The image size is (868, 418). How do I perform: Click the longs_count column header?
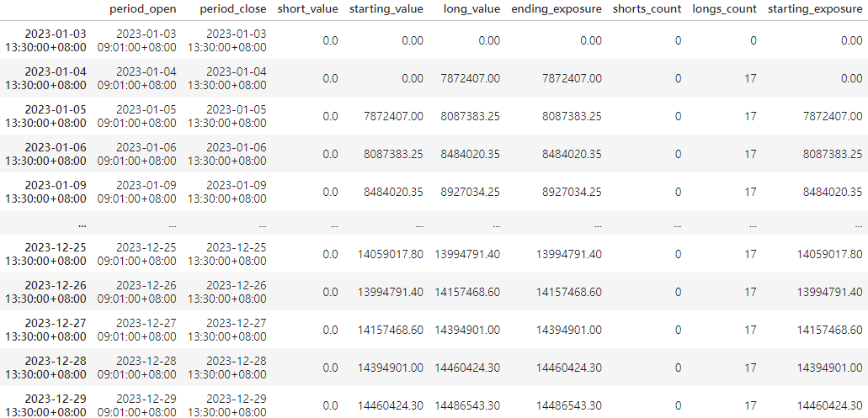pos(724,9)
